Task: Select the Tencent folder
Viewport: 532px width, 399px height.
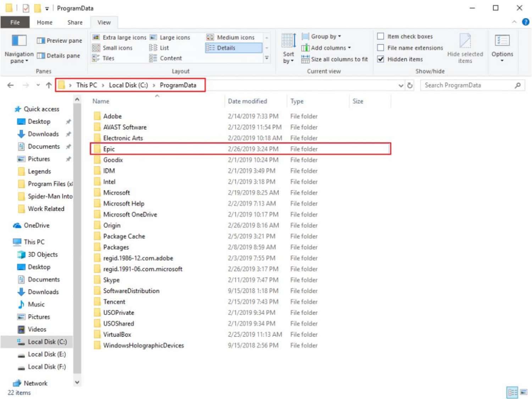Action: click(x=240, y=302)
